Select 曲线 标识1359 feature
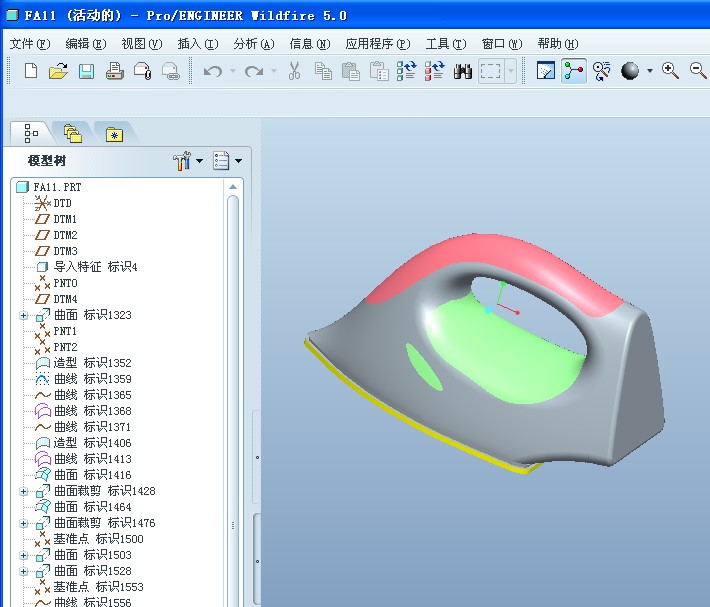This screenshot has width=710, height=607. tap(83, 379)
